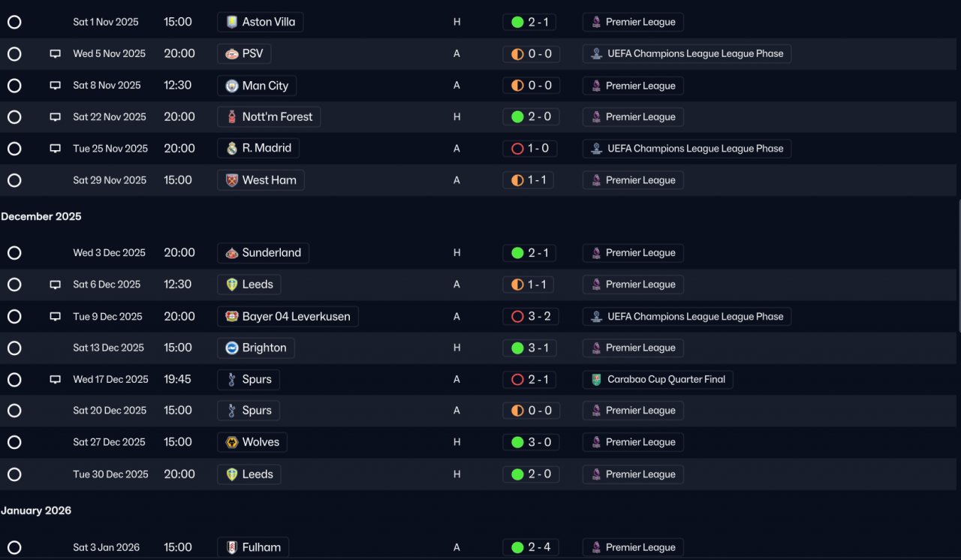Click the TV icon for Carabao Cup Spurs match

(55, 380)
